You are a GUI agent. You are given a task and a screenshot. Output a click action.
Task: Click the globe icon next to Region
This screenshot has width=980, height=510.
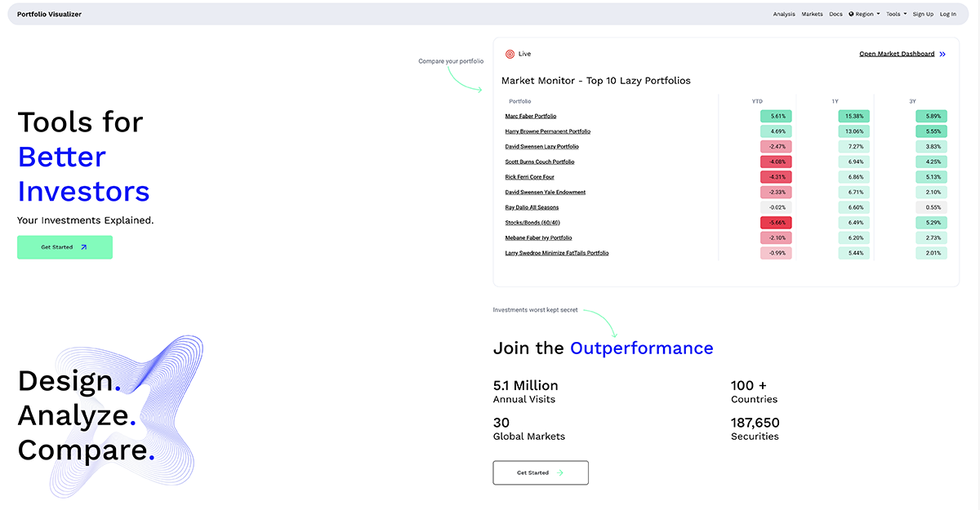click(851, 14)
